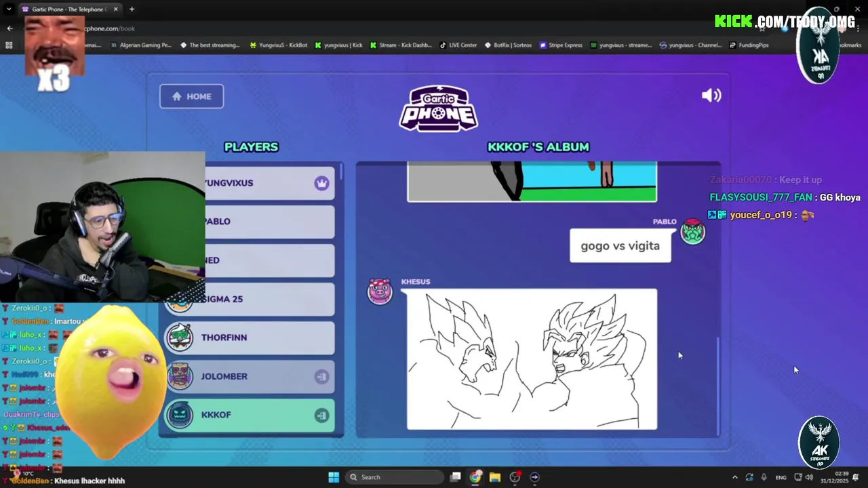Open the 'LIVE Center' TikTok bookmark

(458, 45)
